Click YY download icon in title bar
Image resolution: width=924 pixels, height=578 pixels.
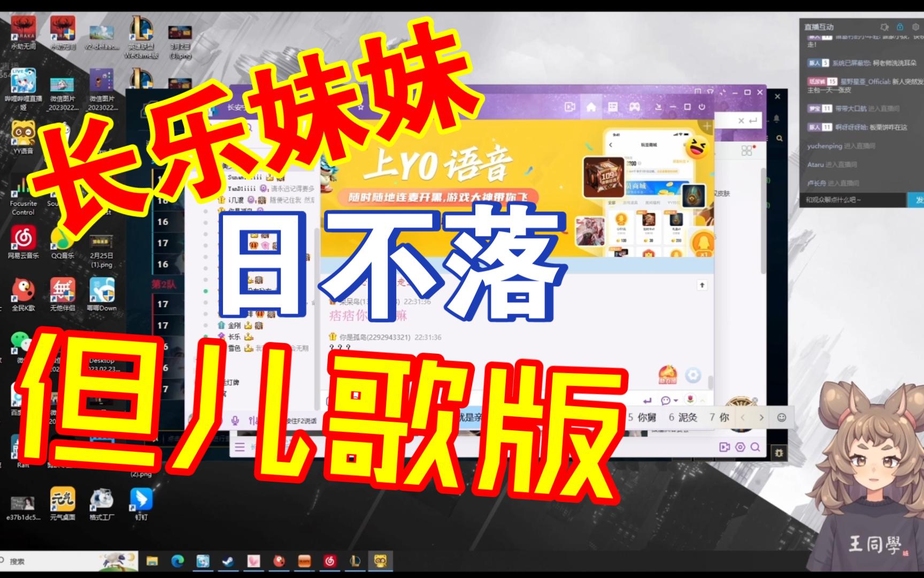pos(659,107)
